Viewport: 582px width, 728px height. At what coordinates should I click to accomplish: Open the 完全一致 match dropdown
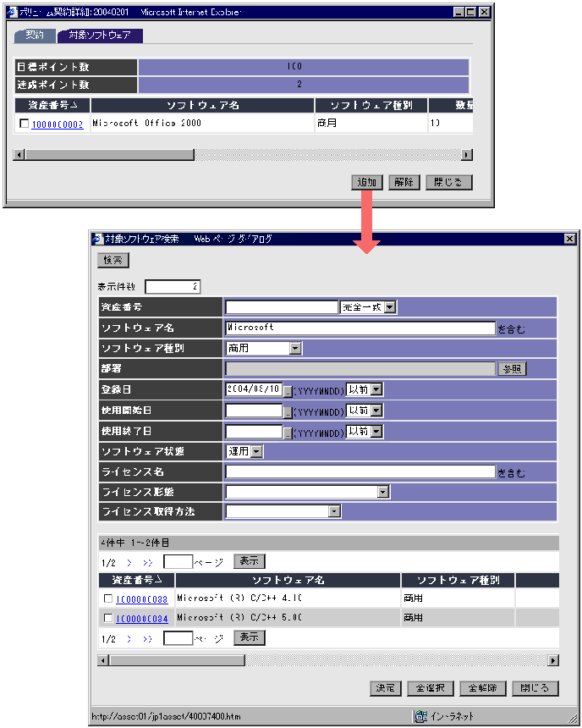[x=369, y=307]
